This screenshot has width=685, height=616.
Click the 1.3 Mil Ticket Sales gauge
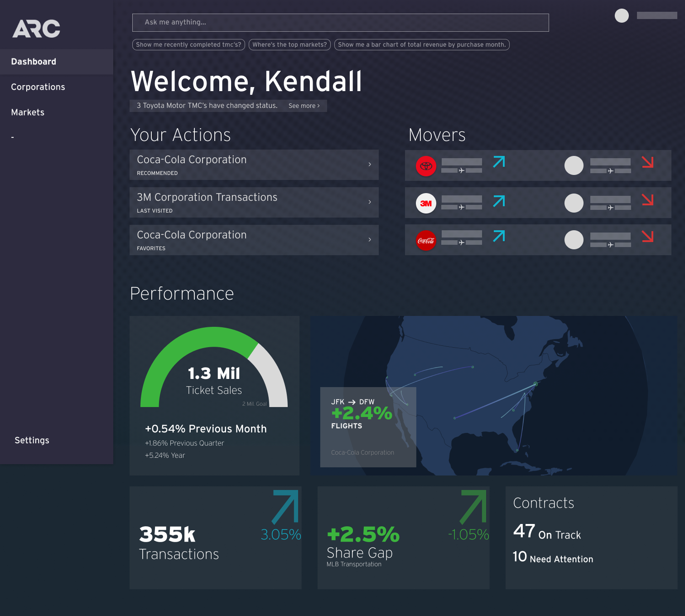click(x=214, y=367)
